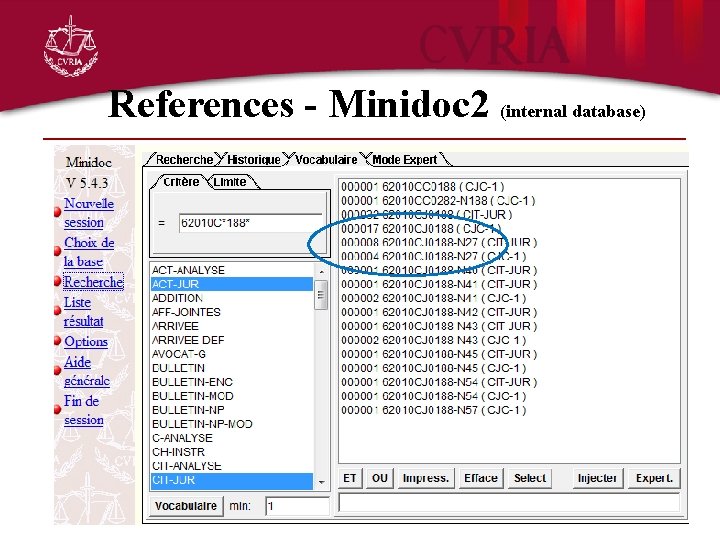This screenshot has height=540, width=720.
Task: Select ACT-JUR in the field list
Action: 232,284
